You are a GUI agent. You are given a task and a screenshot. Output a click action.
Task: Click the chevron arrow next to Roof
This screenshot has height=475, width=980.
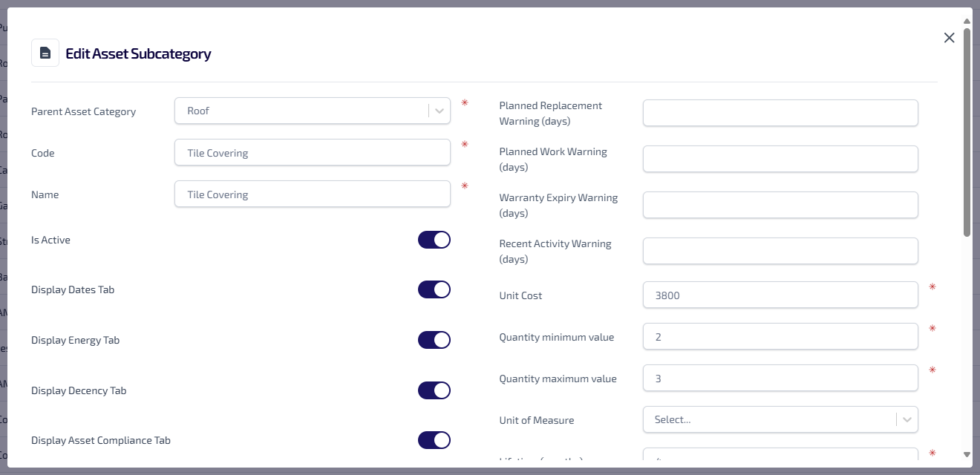pyautogui.click(x=440, y=111)
